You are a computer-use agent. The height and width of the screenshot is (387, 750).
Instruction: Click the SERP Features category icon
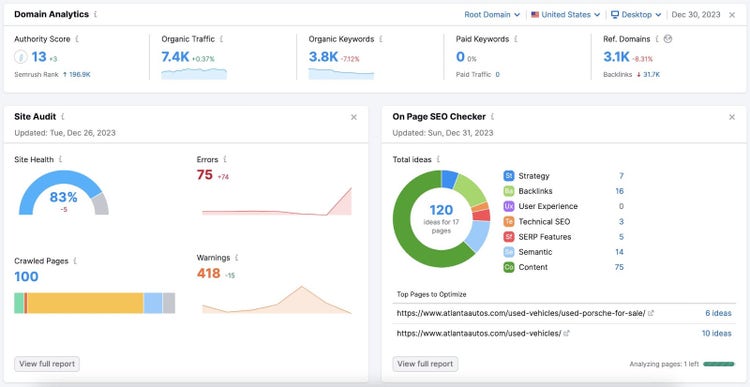(508, 237)
